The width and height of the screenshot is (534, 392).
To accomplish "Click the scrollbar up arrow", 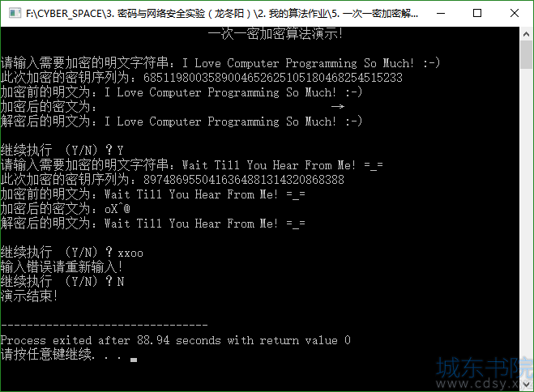I will click(527, 34).
